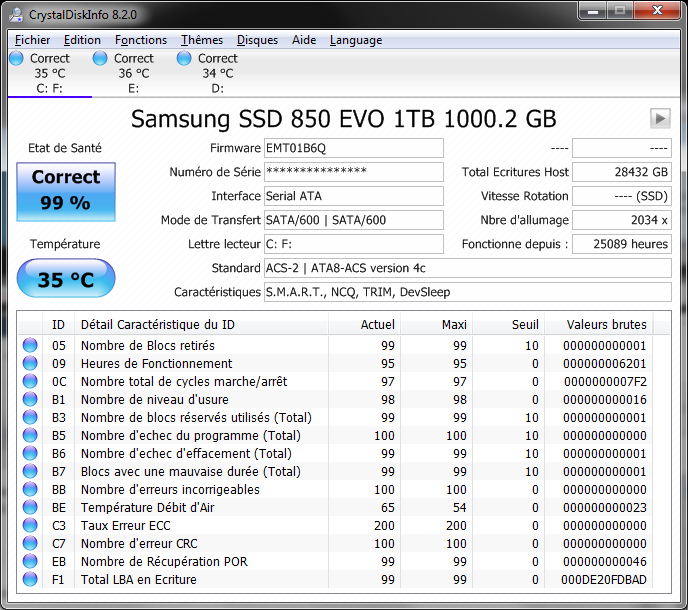688x610 pixels.
Task: Open the Edition menu
Action: pos(82,40)
